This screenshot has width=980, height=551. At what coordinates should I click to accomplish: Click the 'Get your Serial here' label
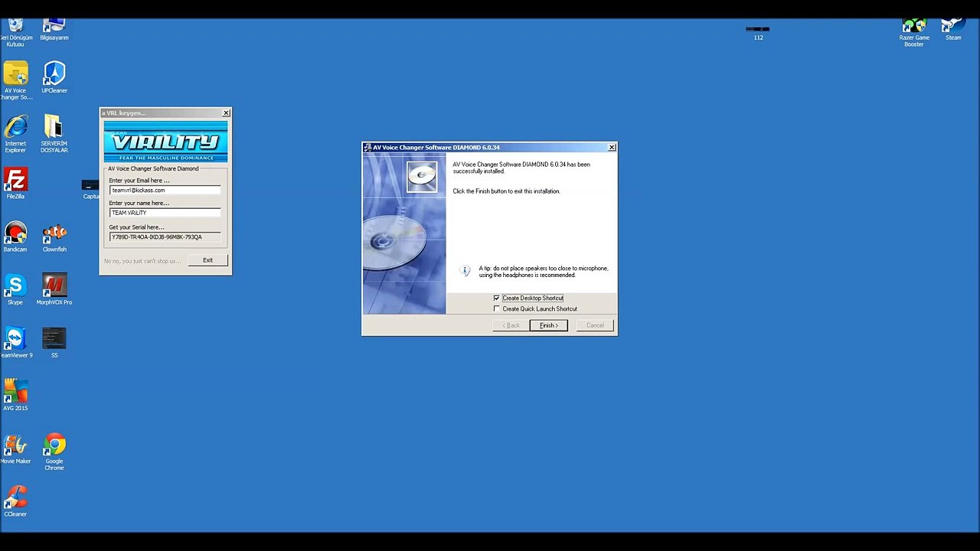click(136, 227)
